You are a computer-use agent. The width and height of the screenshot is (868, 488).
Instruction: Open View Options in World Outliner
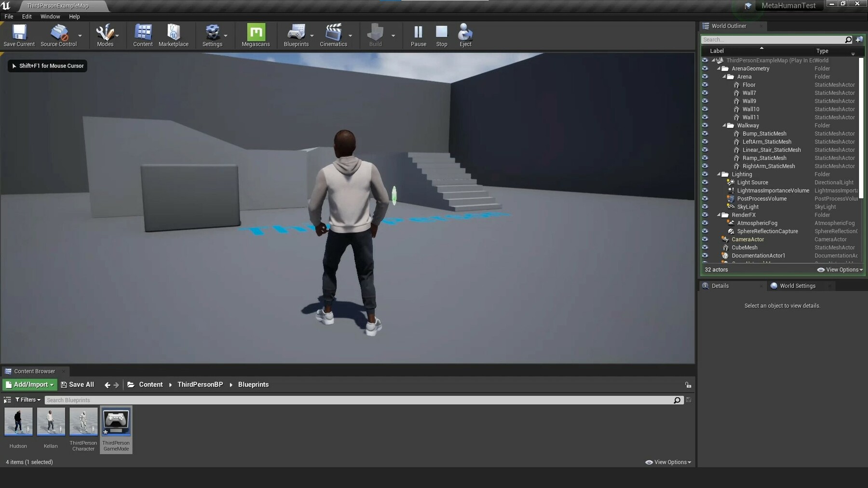[x=840, y=270]
